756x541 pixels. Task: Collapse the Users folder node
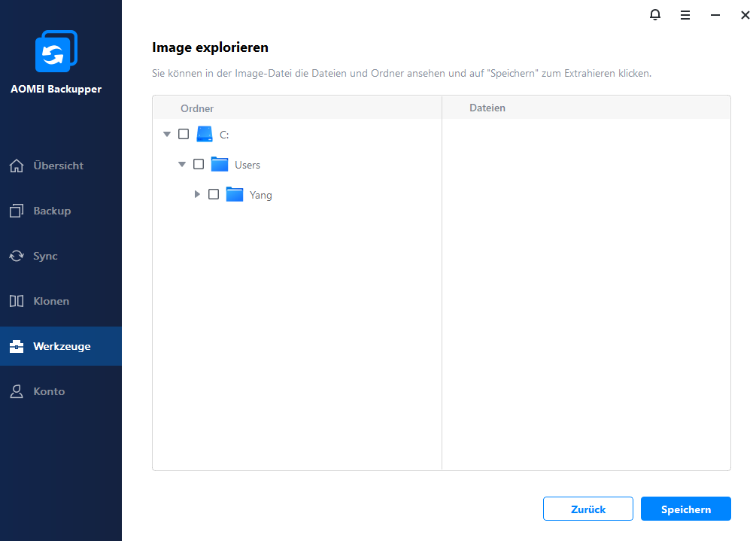click(x=181, y=165)
